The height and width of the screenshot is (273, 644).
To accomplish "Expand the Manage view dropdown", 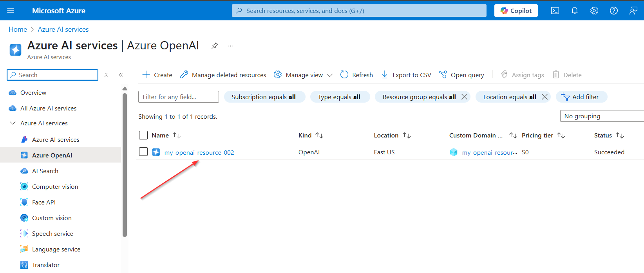I will (303, 75).
